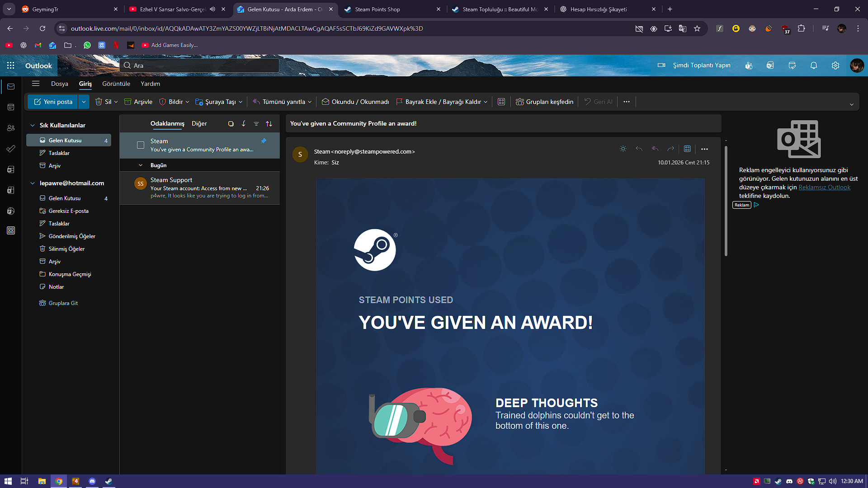
Task: Open the account profile picture in Outlook header
Action: click(857, 66)
